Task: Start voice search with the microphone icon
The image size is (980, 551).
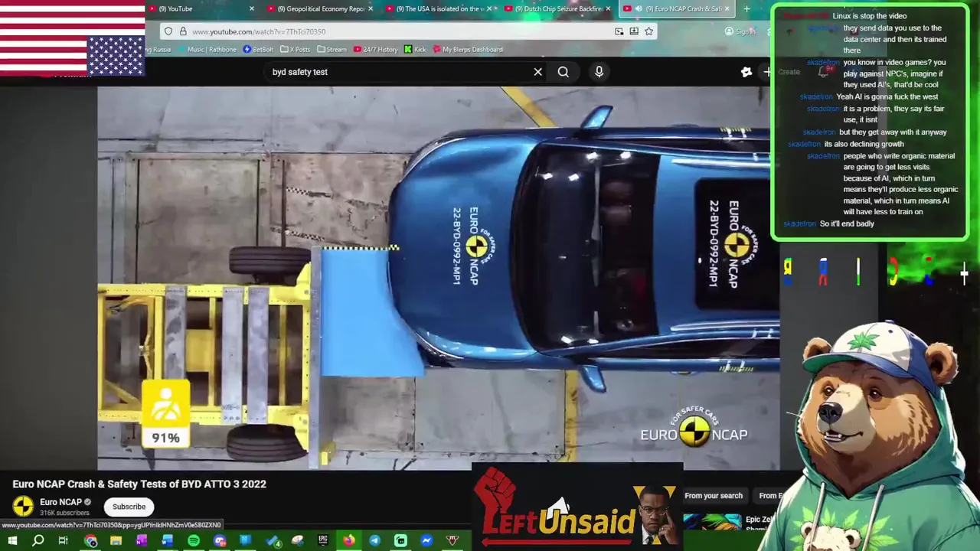Action: pyautogui.click(x=599, y=72)
